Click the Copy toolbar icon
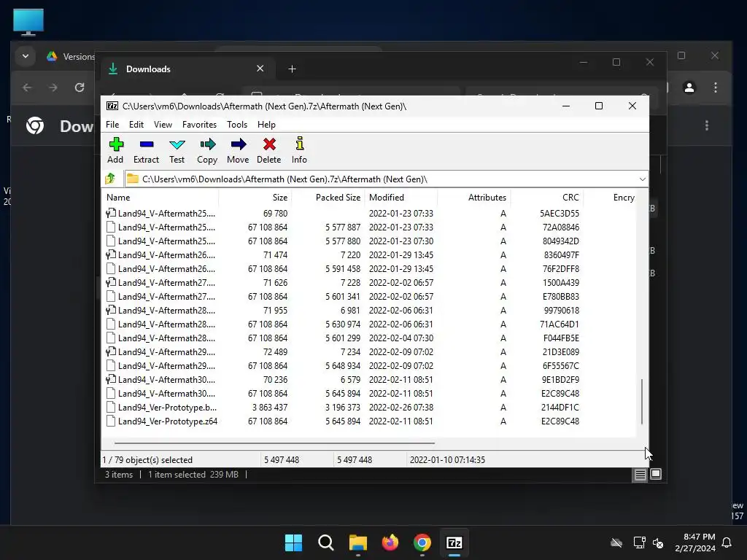The height and width of the screenshot is (560, 747). [x=207, y=144]
